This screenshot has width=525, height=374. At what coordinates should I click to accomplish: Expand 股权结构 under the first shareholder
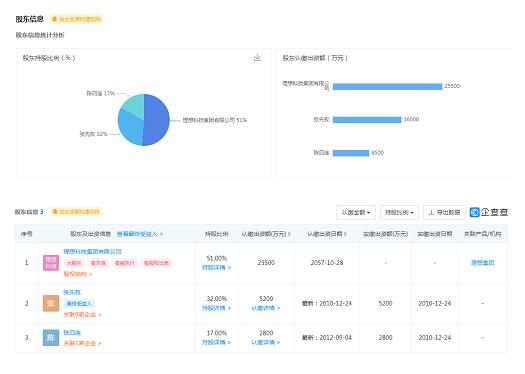[78, 274]
